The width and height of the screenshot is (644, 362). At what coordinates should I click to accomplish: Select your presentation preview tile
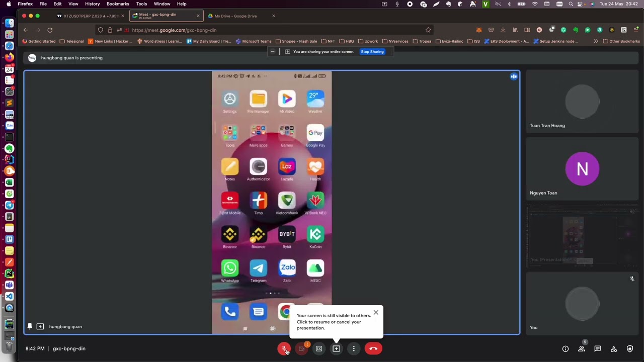[582, 235]
